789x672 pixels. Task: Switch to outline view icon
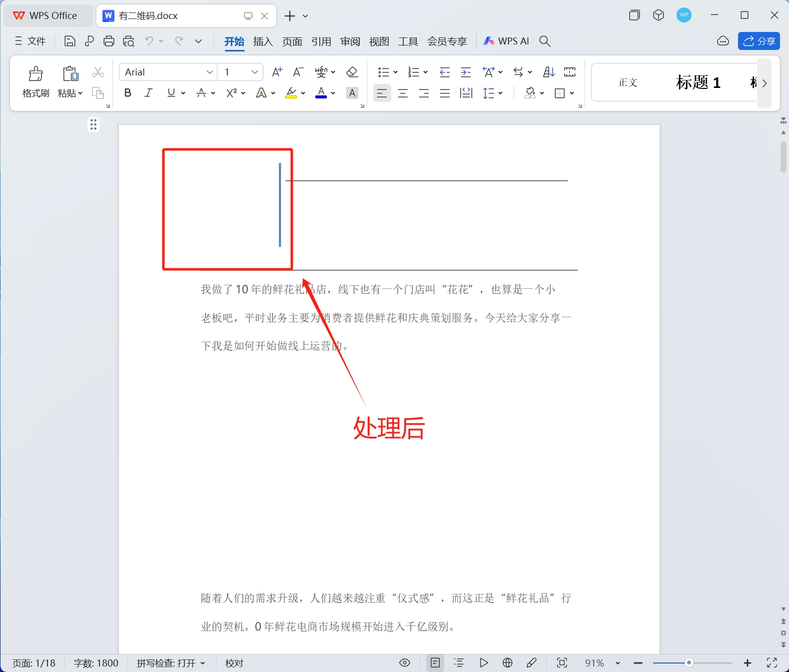[459, 663]
